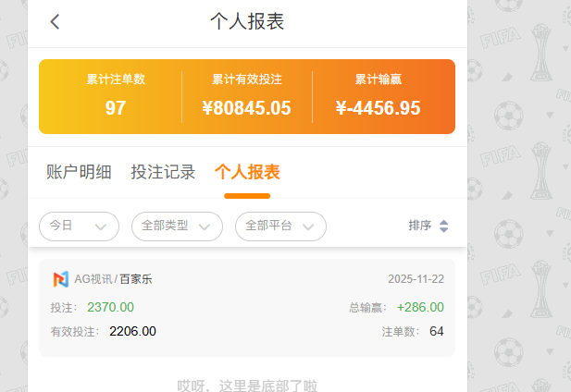
Task: Switch to the 账户明细 tab
Action: click(79, 172)
